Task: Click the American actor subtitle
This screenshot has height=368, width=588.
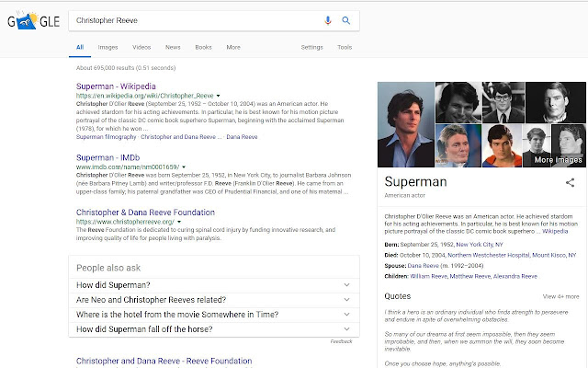Action: tap(404, 196)
